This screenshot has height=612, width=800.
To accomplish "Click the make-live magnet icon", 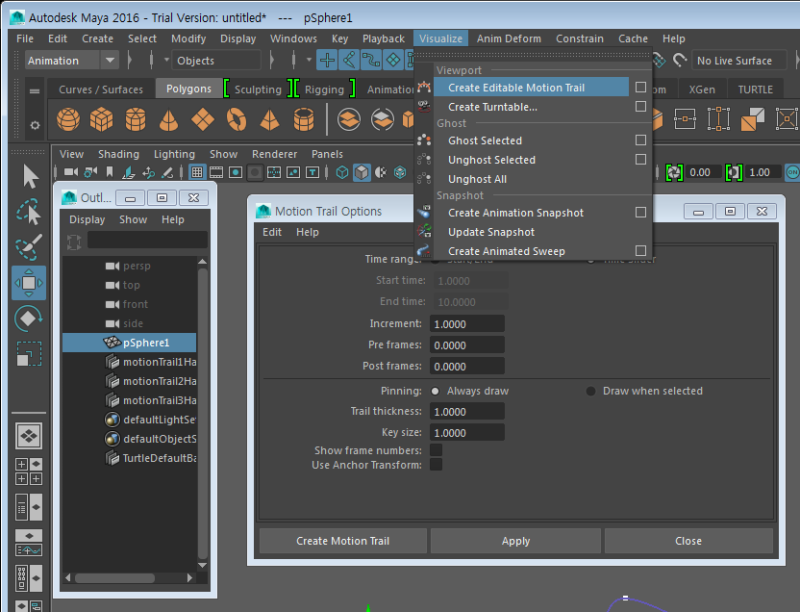I will click(680, 60).
